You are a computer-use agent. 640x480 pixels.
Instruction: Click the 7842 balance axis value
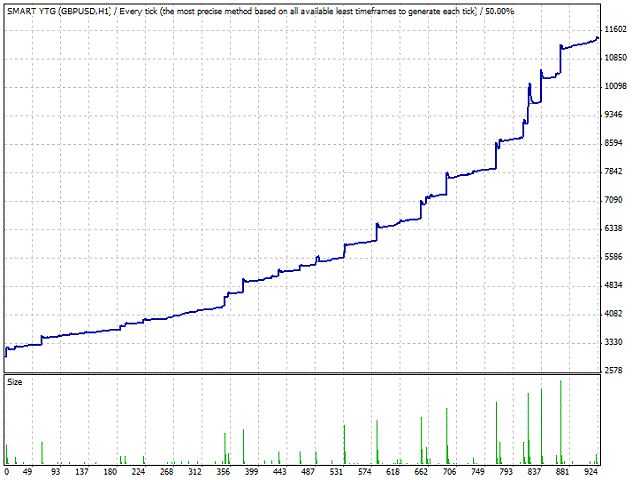(613, 171)
